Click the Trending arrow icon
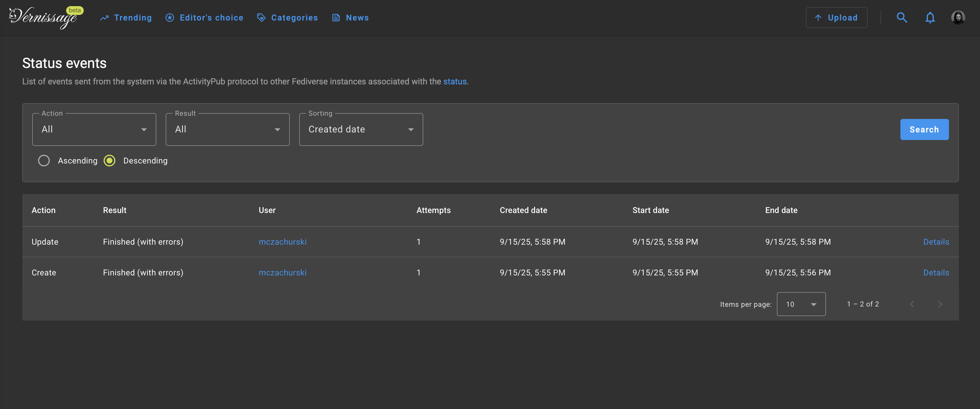The image size is (980, 409). coord(104,18)
